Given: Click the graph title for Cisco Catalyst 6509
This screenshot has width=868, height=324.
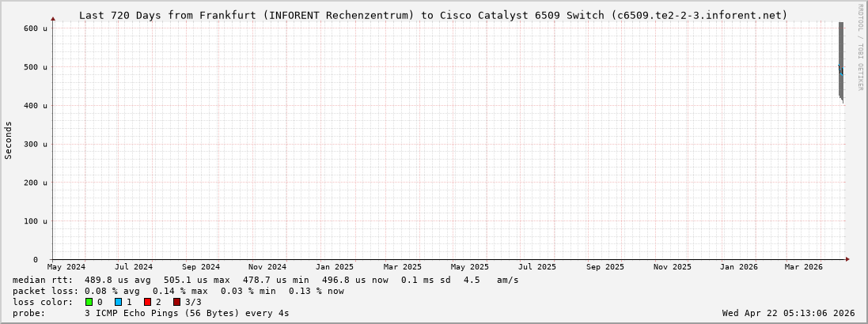Looking at the screenshot, I should [x=433, y=15].
